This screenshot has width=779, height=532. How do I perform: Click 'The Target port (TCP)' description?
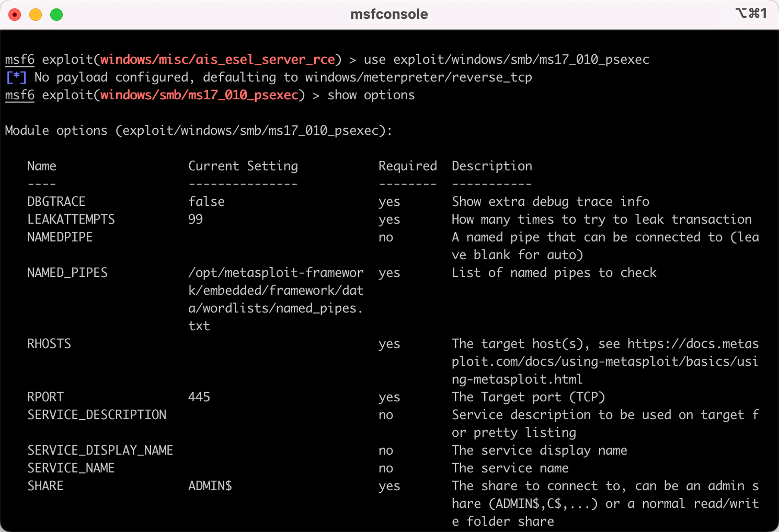[529, 397]
